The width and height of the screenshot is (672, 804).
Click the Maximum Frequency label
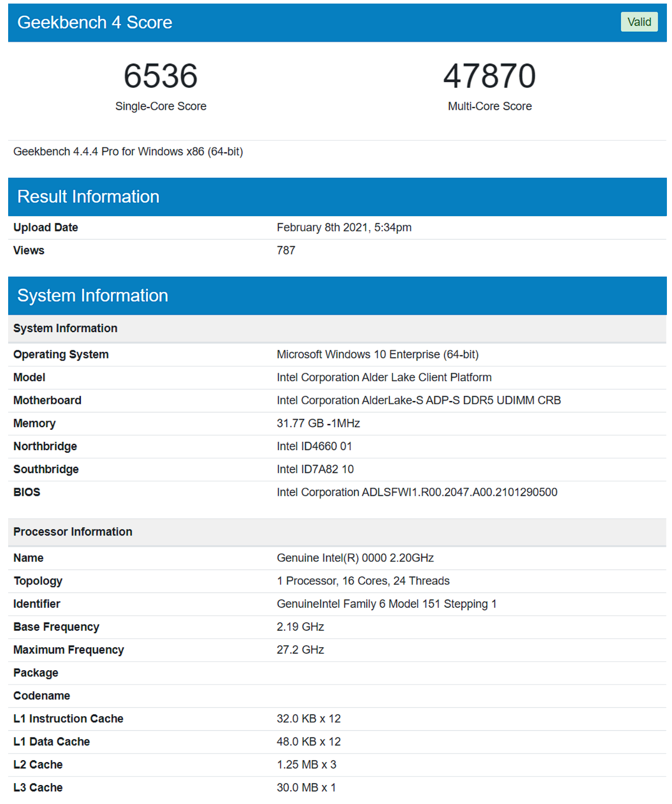click(x=69, y=649)
